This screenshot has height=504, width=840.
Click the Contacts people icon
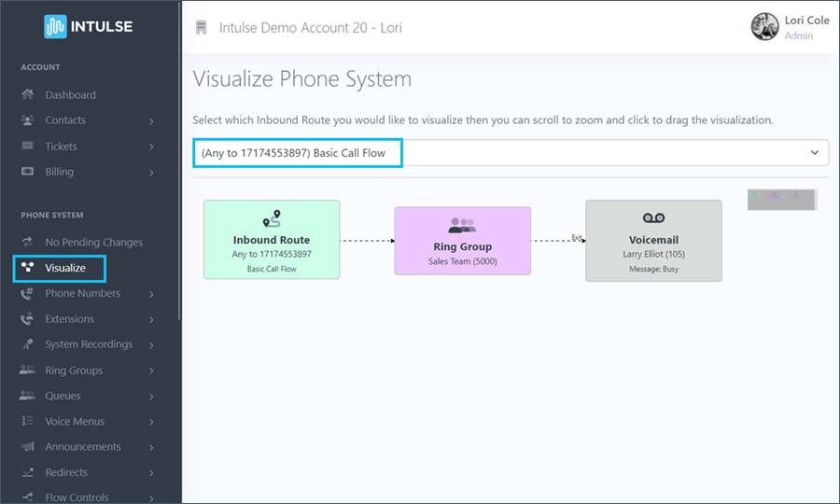click(27, 120)
